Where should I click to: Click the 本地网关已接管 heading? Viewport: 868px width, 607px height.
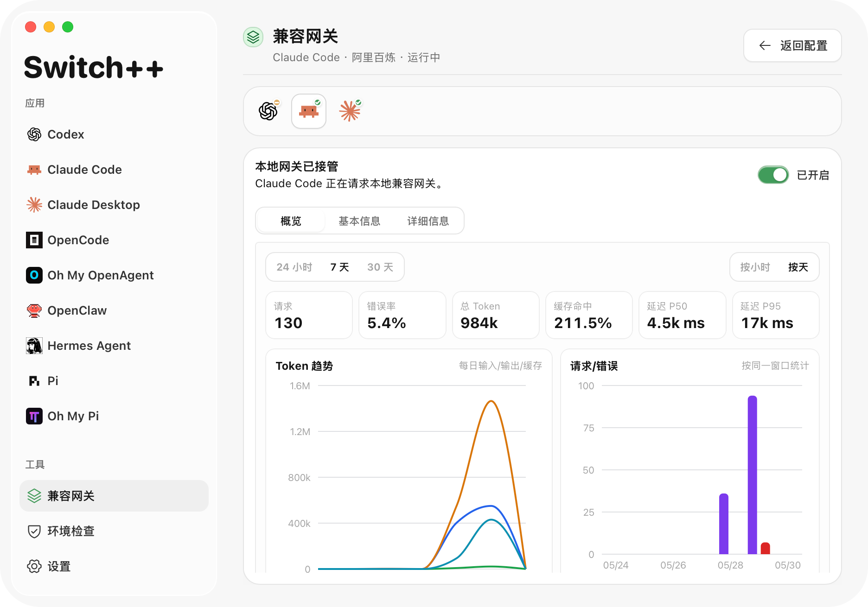pyautogui.click(x=297, y=166)
